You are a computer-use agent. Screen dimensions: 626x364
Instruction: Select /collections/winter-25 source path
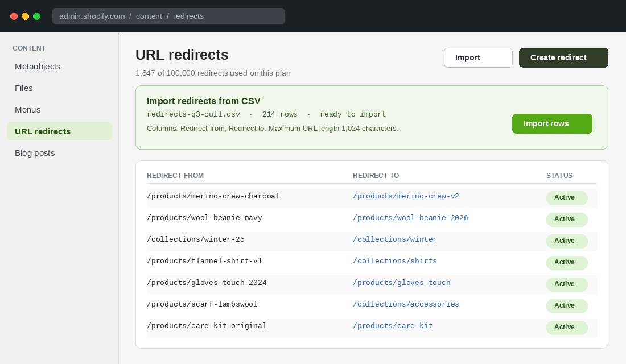(196, 239)
